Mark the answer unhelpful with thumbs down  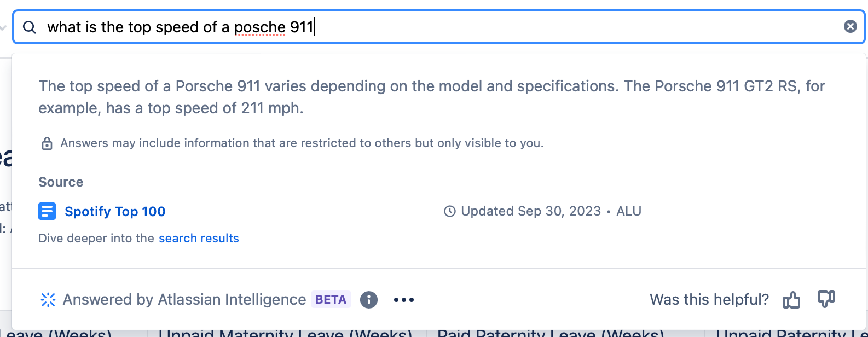pyautogui.click(x=826, y=299)
